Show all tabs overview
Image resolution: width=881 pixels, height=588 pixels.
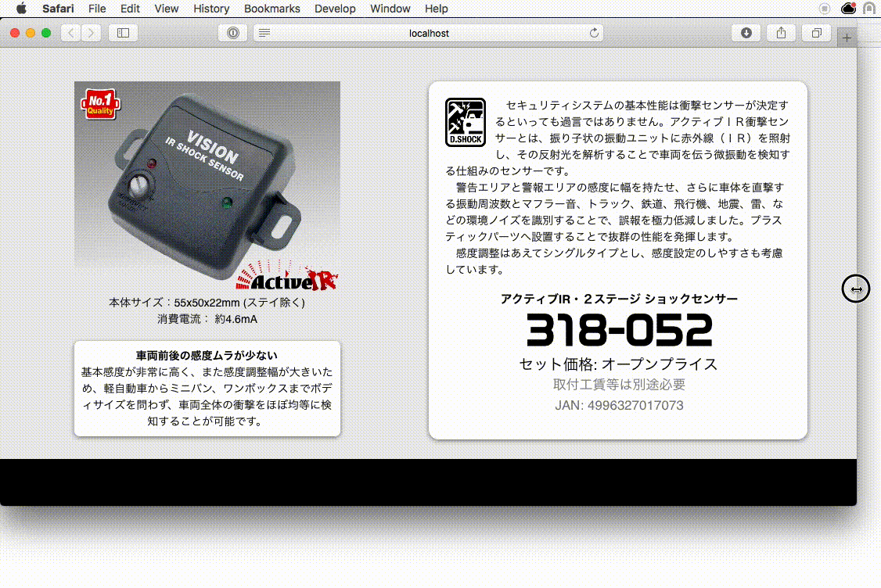[816, 33]
